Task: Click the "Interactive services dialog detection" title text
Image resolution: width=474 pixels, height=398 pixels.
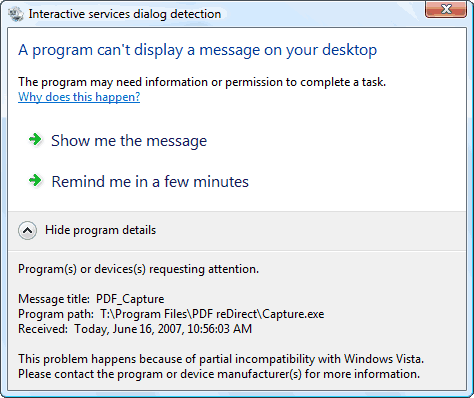Action: click(x=125, y=14)
